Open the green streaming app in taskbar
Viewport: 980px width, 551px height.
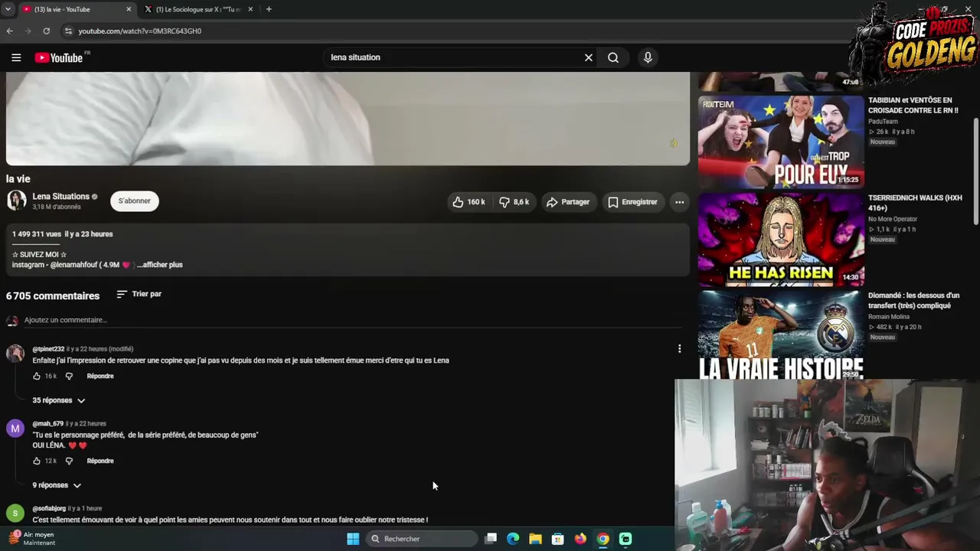coord(626,539)
